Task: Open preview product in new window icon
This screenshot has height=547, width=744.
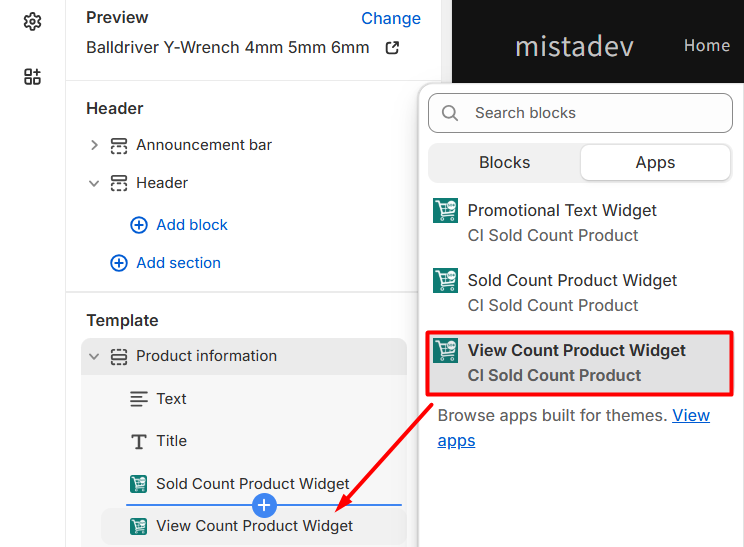Action: click(x=392, y=48)
